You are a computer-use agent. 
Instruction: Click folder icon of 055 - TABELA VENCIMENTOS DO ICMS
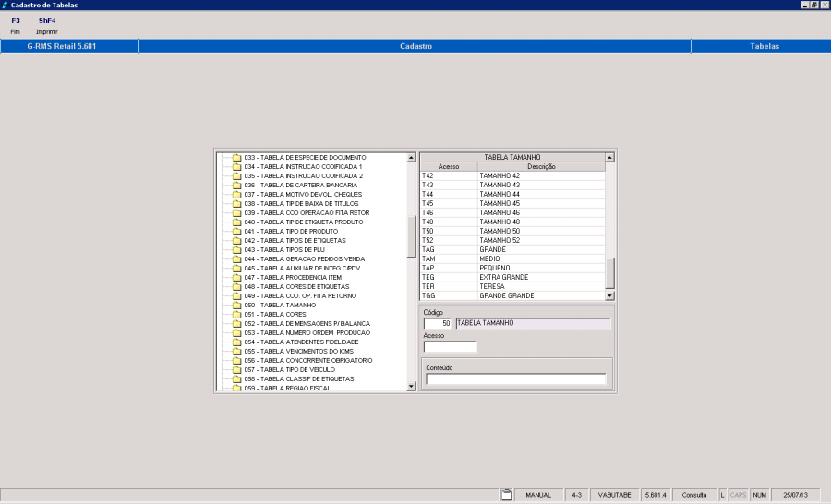tap(236, 351)
